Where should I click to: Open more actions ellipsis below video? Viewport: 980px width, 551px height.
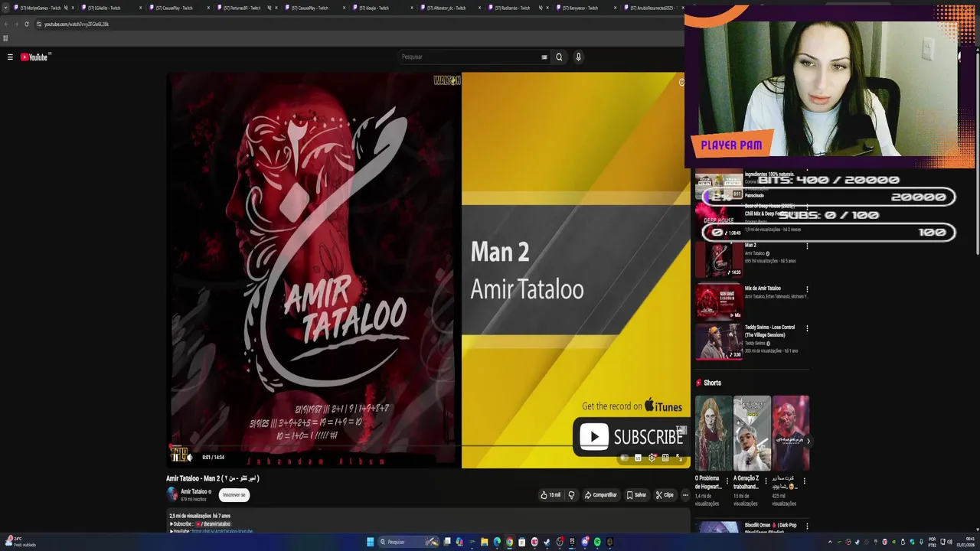tap(685, 495)
